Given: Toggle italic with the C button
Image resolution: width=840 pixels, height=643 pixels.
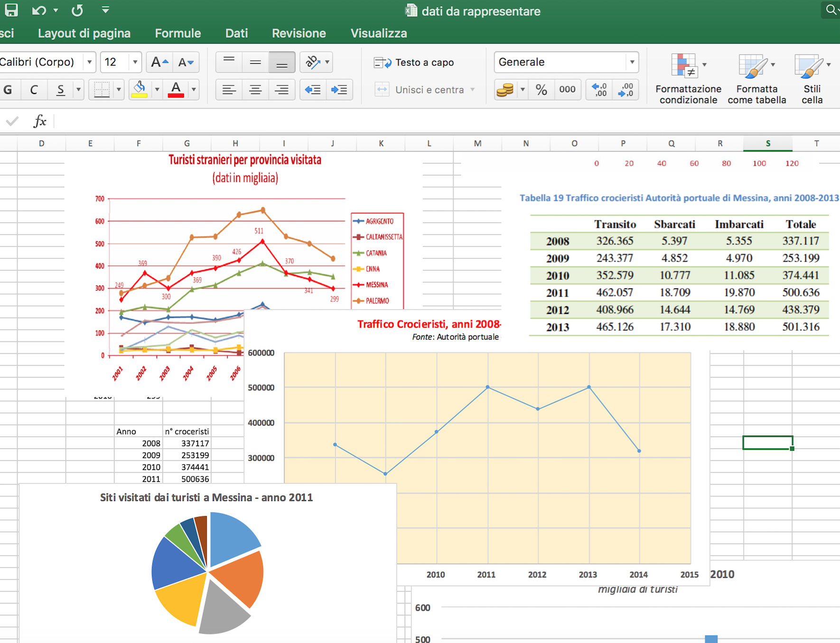Looking at the screenshot, I should [x=34, y=90].
